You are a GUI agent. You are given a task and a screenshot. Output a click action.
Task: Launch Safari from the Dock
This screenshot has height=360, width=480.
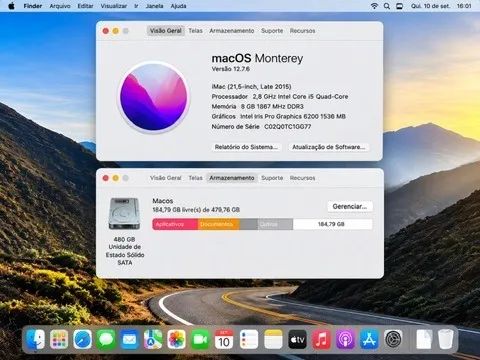click(82, 340)
